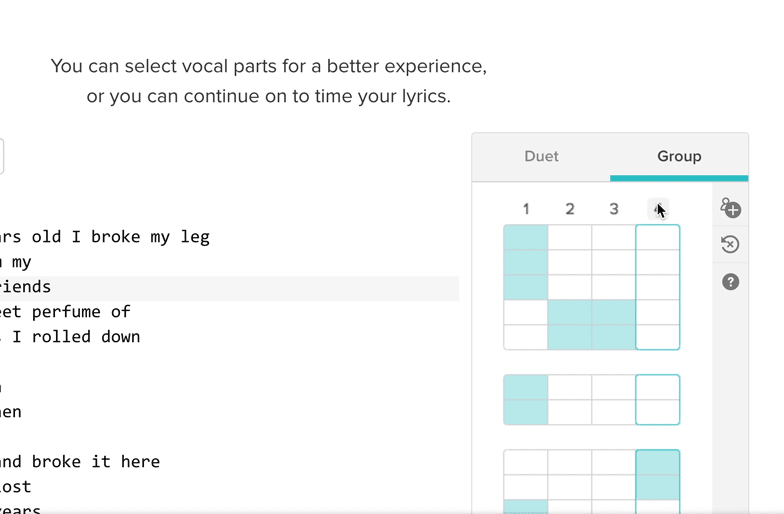Enable part 3 on "broke my leg" line
784x514 pixels.
pos(614,238)
